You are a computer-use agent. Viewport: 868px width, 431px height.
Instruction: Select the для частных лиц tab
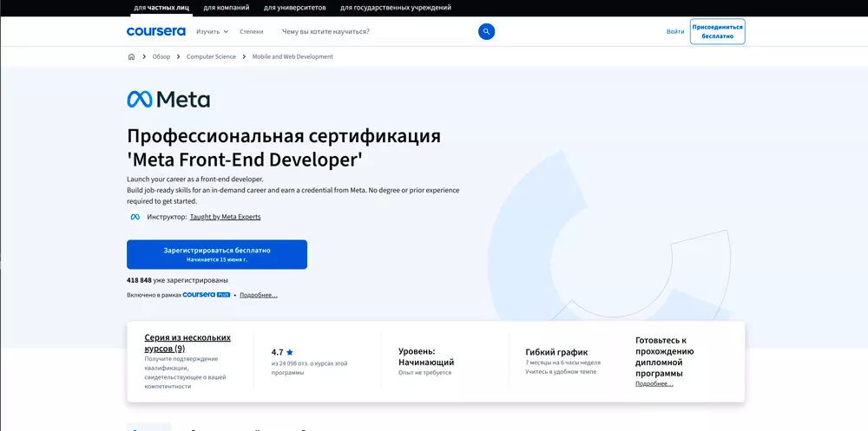click(161, 8)
